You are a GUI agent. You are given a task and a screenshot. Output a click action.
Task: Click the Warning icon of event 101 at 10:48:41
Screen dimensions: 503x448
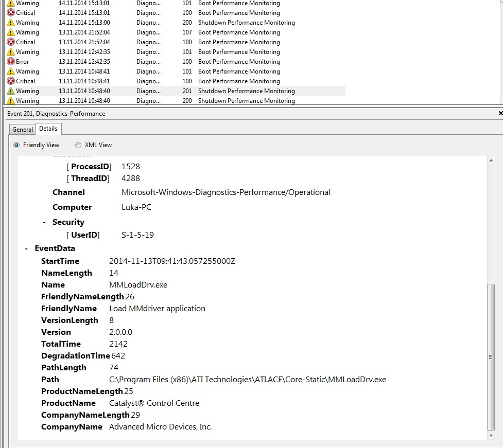click(11, 71)
